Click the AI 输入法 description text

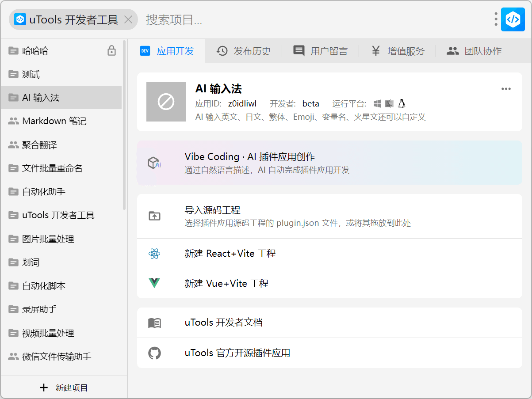(310, 117)
